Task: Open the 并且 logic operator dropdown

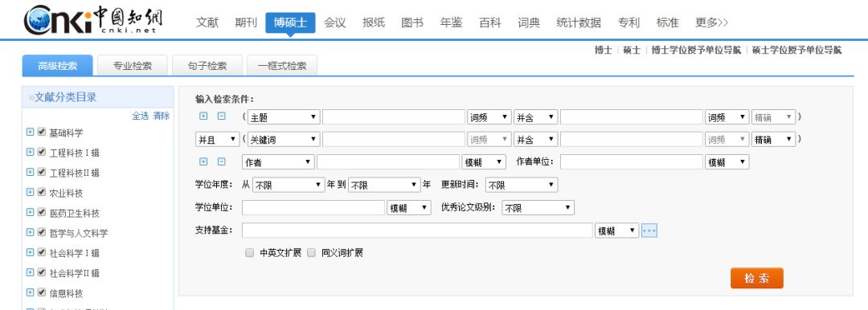Action: pos(218,140)
